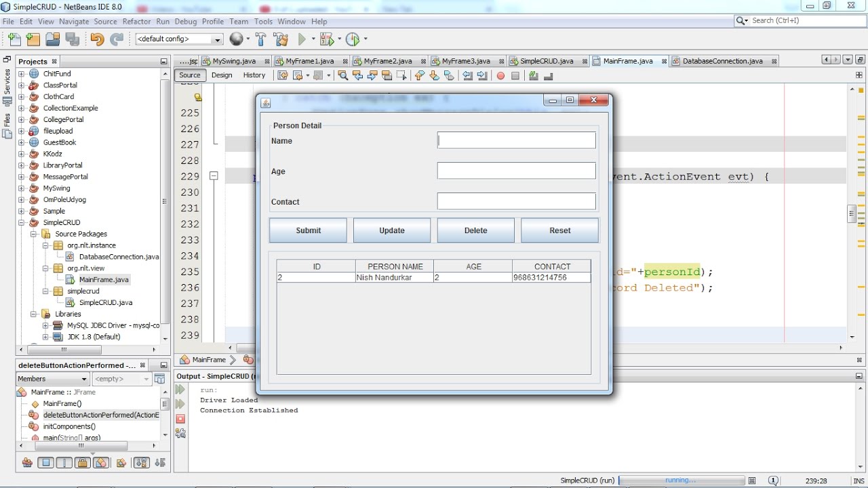This screenshot has width=868, height=488.
Task: Select the Nish Nandurkar table row
Action: 433,278
